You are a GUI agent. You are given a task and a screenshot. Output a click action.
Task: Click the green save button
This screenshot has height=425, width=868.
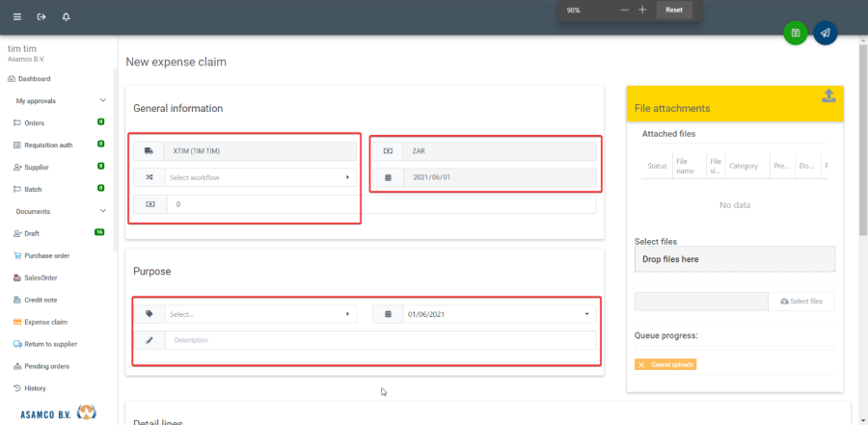[x=795, y=33]
